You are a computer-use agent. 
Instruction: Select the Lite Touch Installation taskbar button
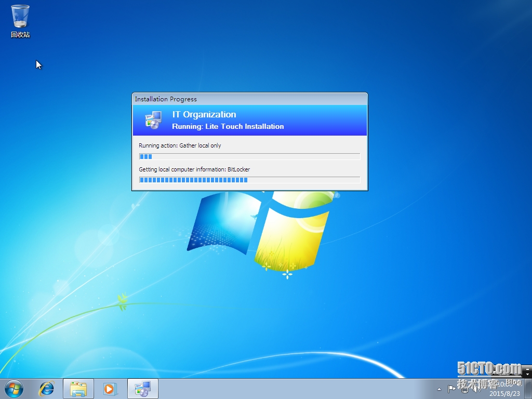click(x=143, y=389)
